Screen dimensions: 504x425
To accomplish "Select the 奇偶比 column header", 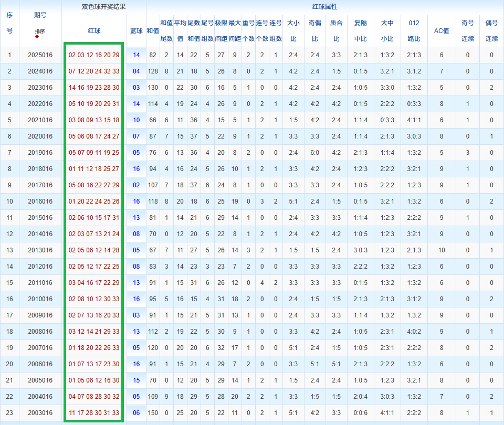I will click(x=314, y=31).
